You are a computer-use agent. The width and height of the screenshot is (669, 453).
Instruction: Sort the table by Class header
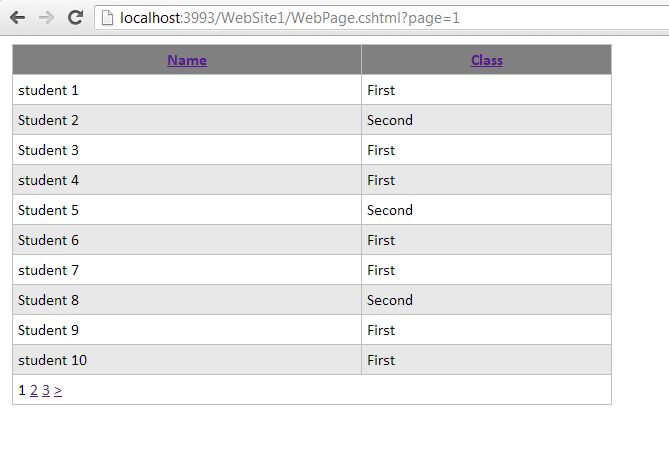(487, 60)
